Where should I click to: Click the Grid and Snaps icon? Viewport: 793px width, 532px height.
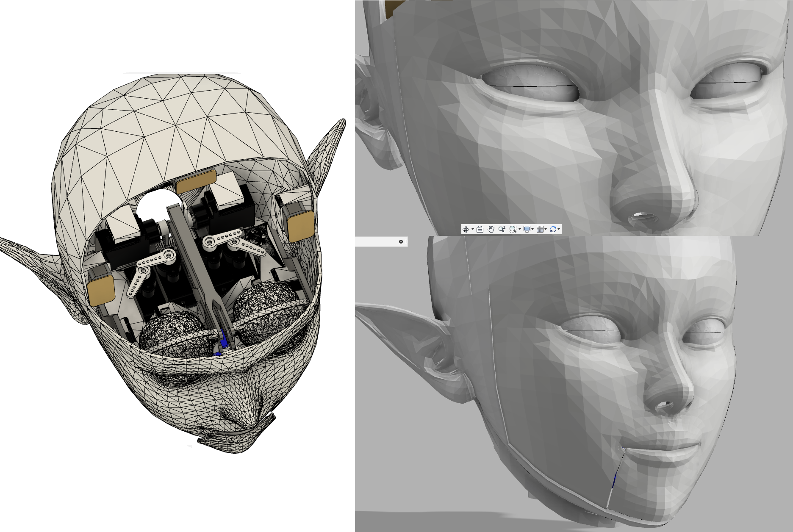(540, 229)
